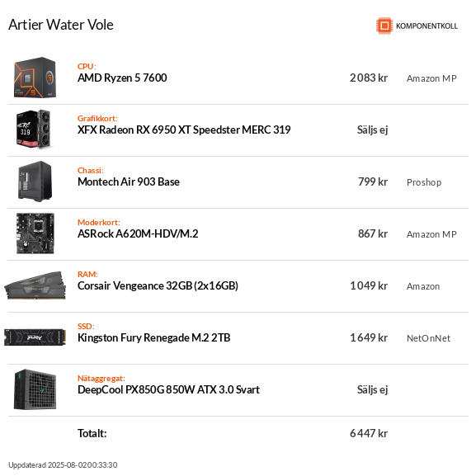Visit the Proshop store link
Image resolution: width=476 pixels, height=476 pixels.
coord(424,182)
